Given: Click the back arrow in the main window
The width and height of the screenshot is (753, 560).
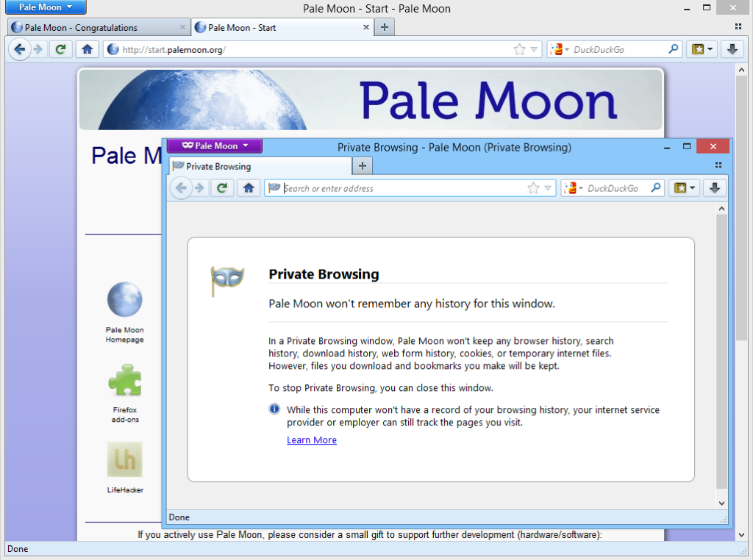Looking at the screenshot, I should tap(19, 49).
